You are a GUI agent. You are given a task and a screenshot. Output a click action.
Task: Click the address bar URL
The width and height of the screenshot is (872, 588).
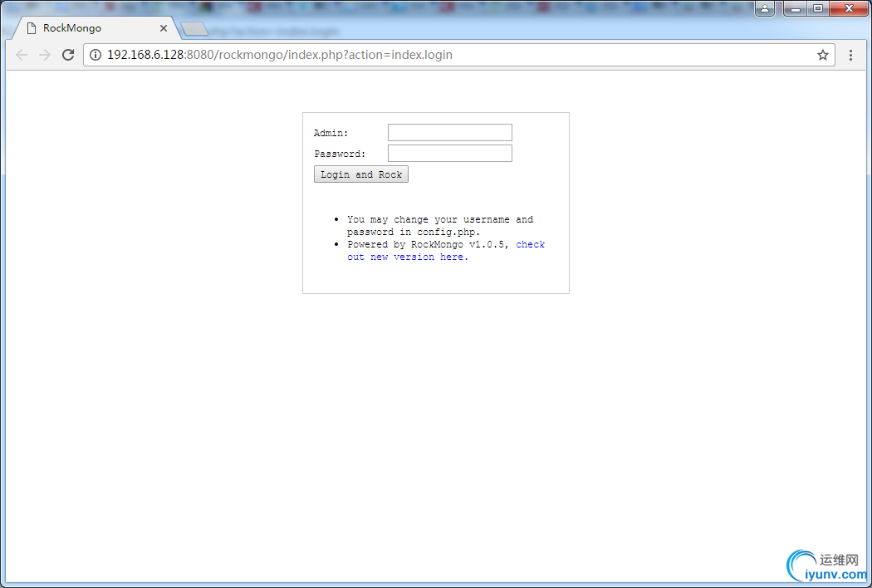(x=280, y=55)
